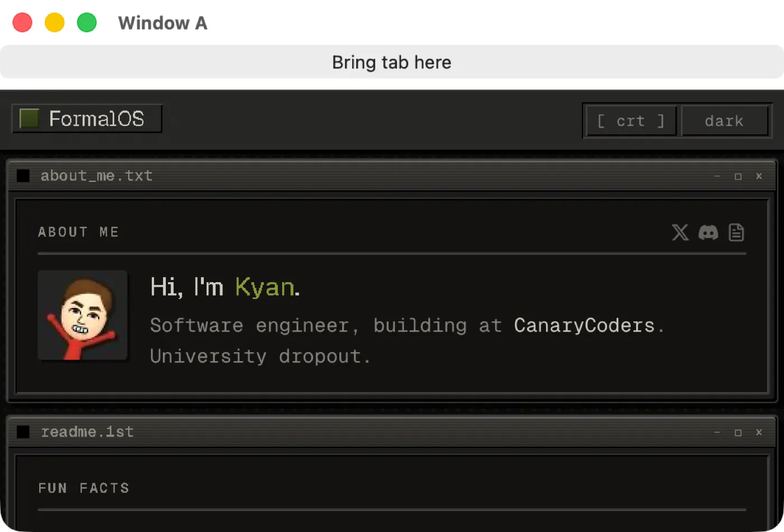This screenshot has width=784, height=532.
Task: Close Window A with the red button
Action: 22,23
